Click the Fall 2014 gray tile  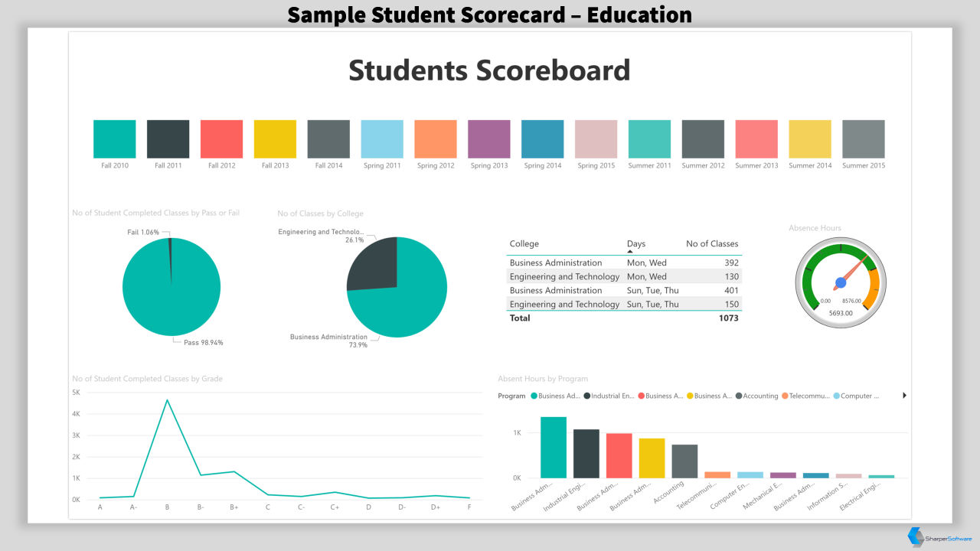click(x=328, y=139)
